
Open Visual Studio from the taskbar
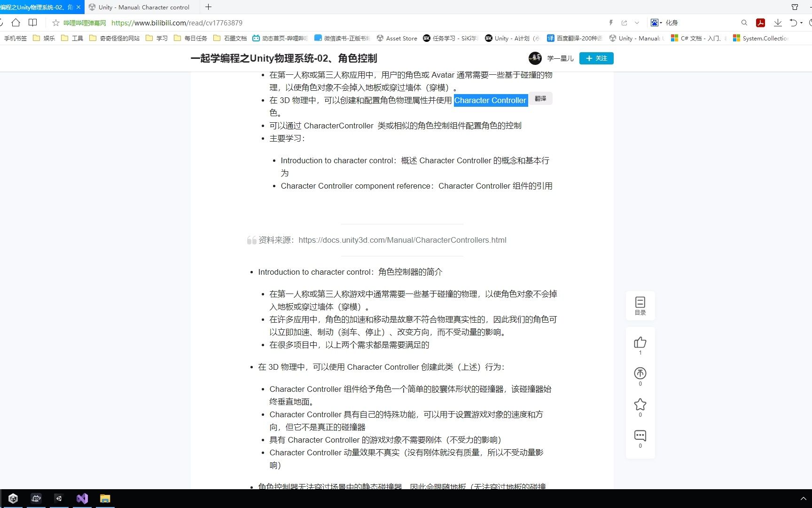[x=82, y=498]
